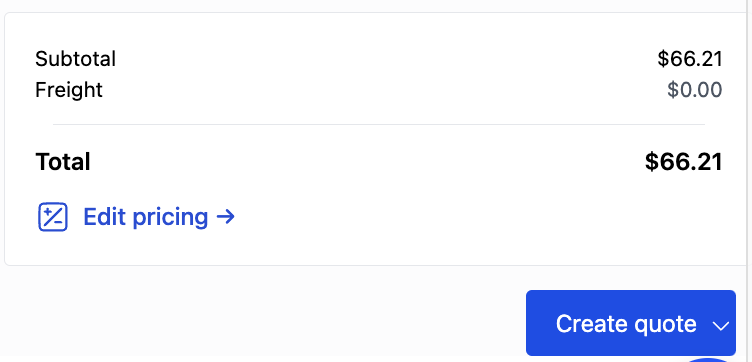Click the bold Total label

62,162
